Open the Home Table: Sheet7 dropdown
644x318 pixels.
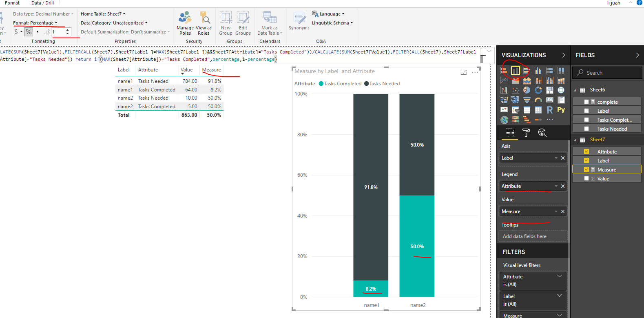(103, 14)
